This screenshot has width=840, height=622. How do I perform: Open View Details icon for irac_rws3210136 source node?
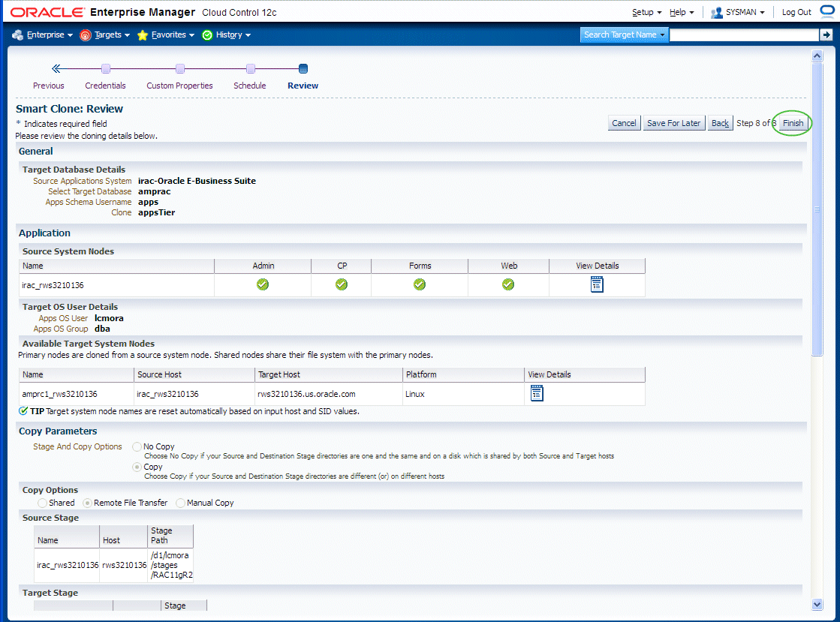click(597, 284)
